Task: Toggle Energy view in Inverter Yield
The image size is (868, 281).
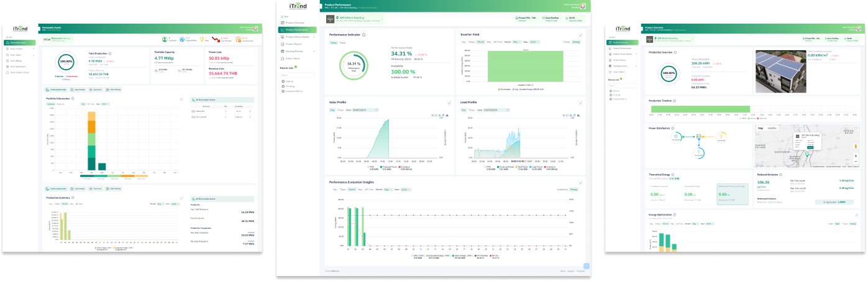Action: coord(576,42)
